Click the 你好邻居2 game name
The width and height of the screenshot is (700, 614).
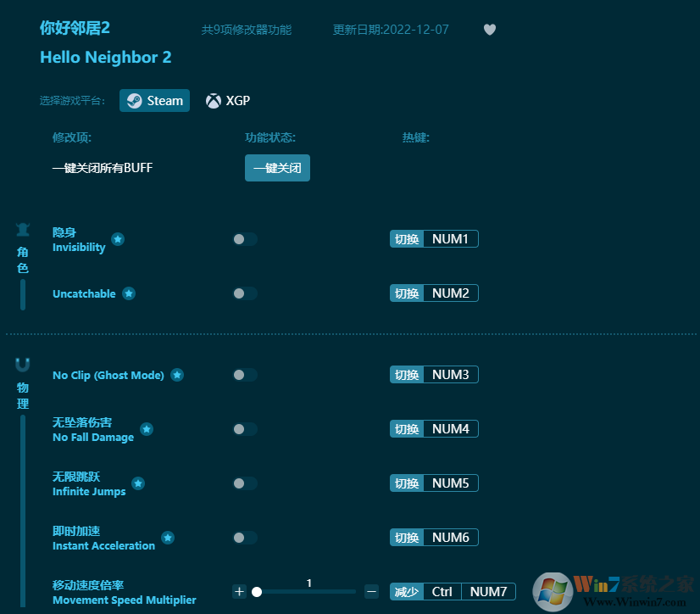[75, 28]
